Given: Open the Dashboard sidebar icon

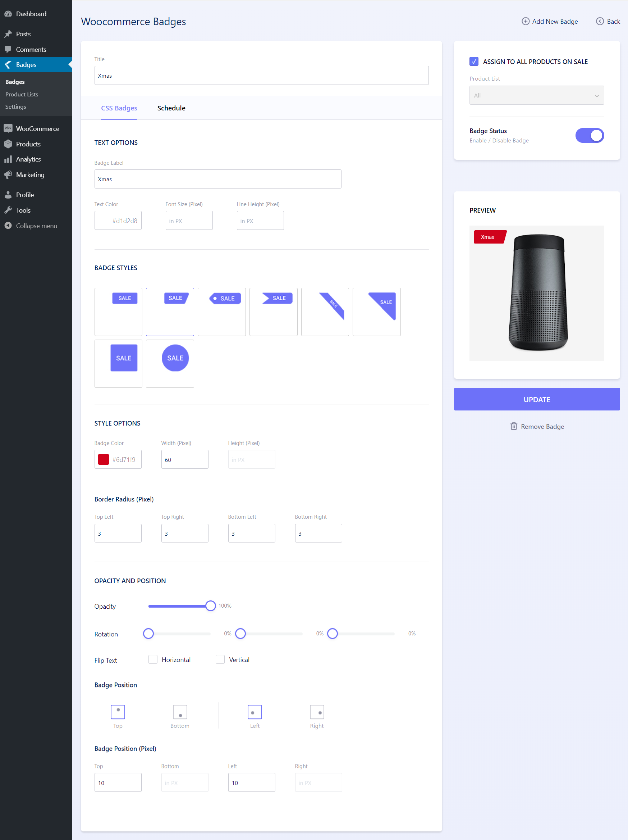Looking at the screenshot, I should point(8,14).
